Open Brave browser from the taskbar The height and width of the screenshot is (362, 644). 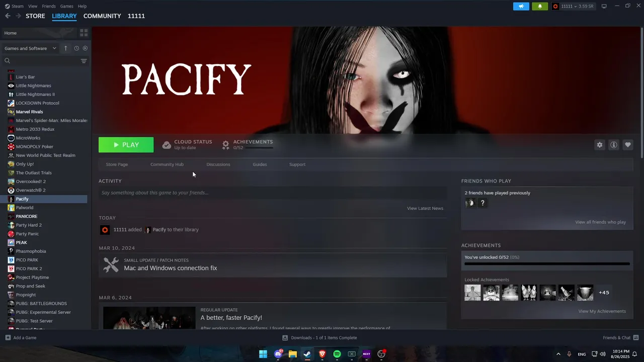pyautogui.click(x=322, y=354)
